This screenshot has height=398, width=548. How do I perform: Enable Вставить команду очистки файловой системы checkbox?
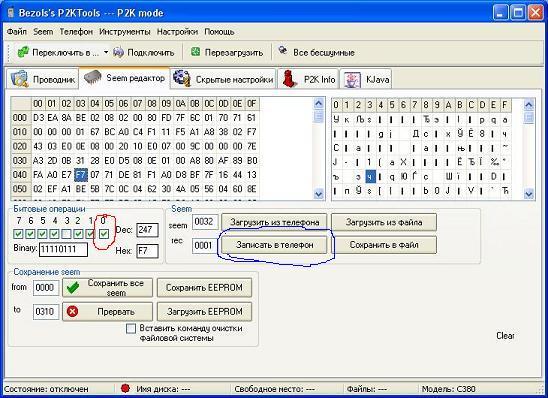pyautogui.click(x=131, y=328)
